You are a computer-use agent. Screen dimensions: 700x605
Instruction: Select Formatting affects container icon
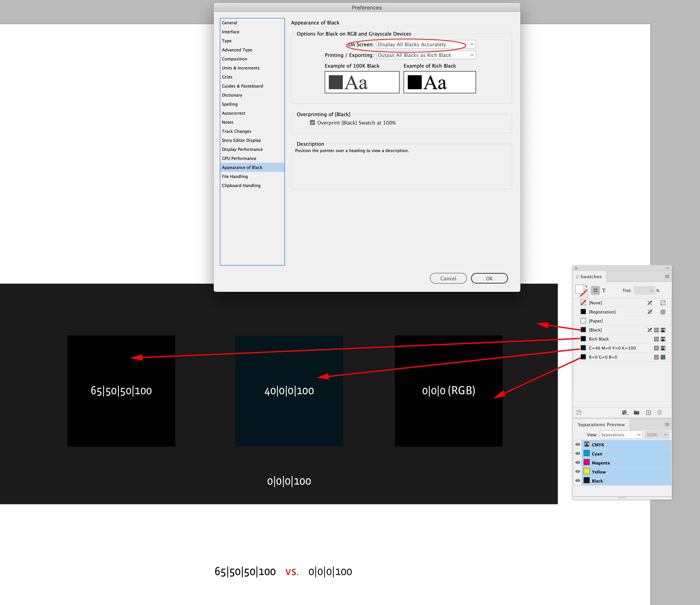coord(595,290)
